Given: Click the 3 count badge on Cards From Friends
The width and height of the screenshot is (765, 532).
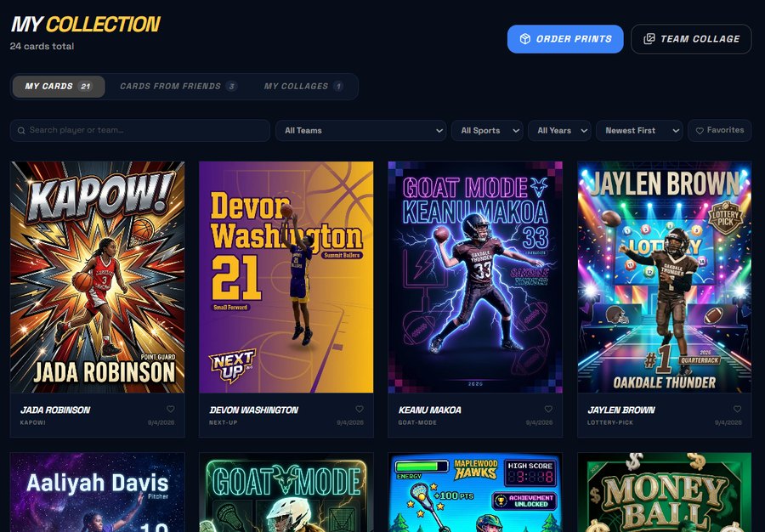Looking at the screenshot, I should click(x=232, y=87).
